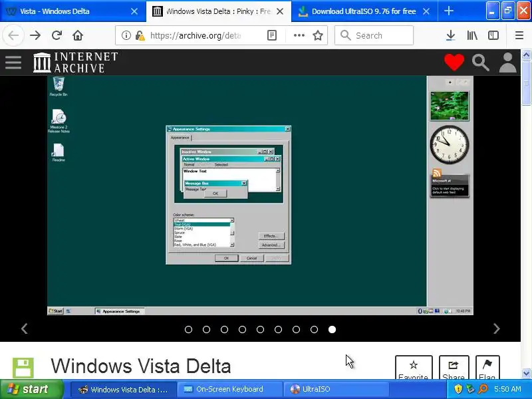This screenshot has width=532, height=399.
Task: Select the third carousel dot
Action: 224,329
